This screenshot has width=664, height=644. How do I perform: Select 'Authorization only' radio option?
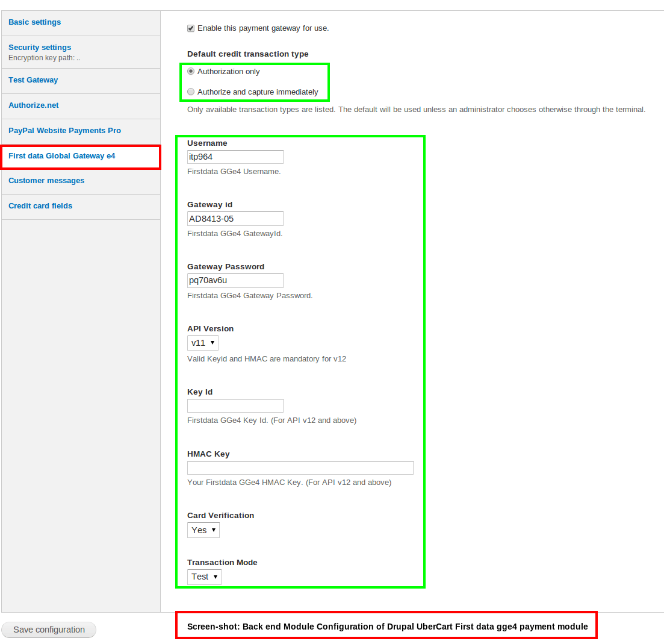[x=191, y=71]
